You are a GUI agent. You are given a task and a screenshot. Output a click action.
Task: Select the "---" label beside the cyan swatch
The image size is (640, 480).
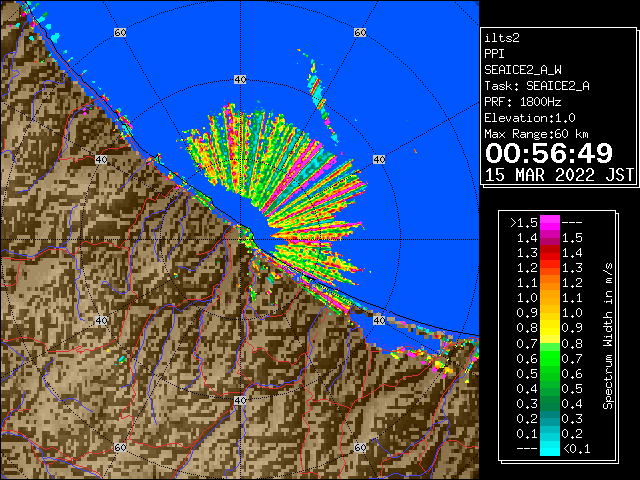pyautogui.click(x=527, y=448)
